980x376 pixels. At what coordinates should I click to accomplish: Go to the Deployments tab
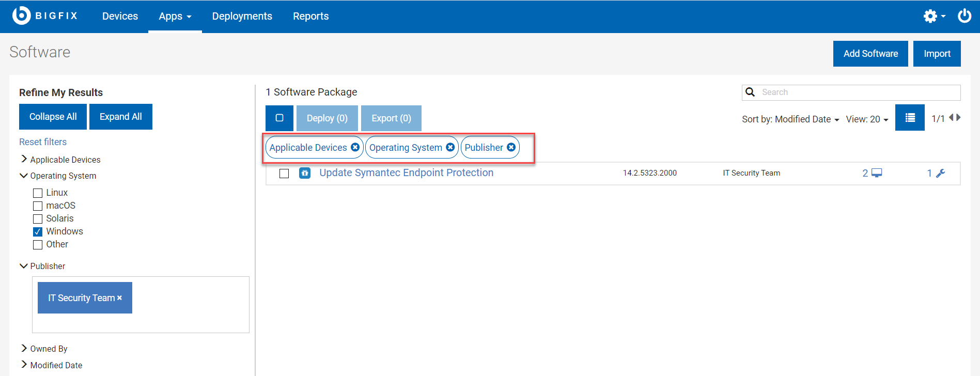[x=242, y=16]
